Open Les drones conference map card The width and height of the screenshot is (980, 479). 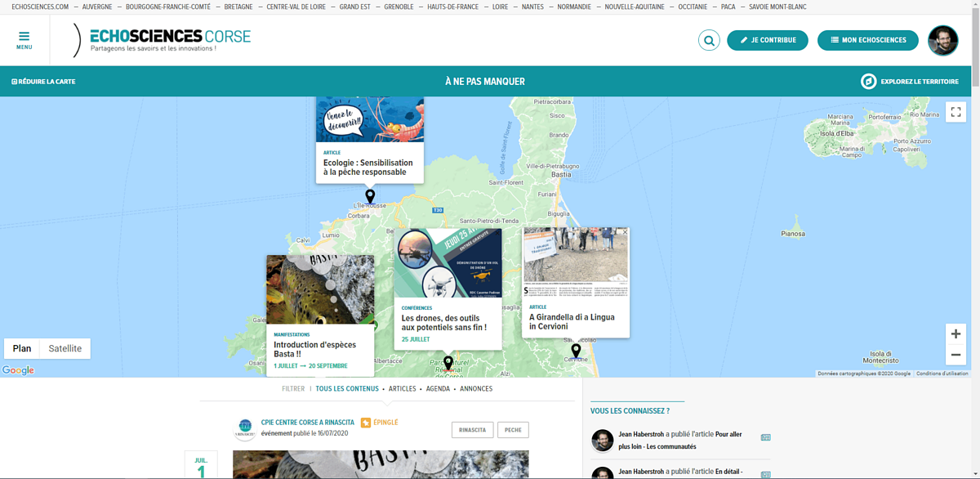point(448,289)
